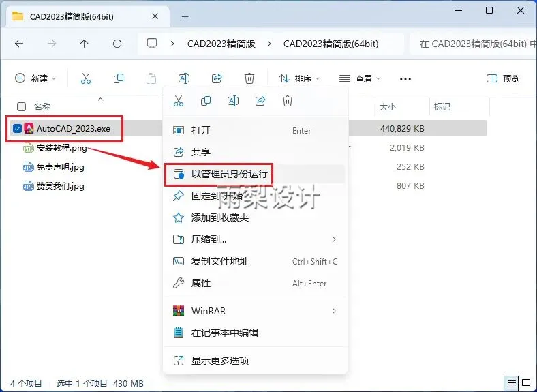The width and height of the screenshot is (537, 392).
Task: Select the 安装教程.png file name
Action: click(61, 148)
